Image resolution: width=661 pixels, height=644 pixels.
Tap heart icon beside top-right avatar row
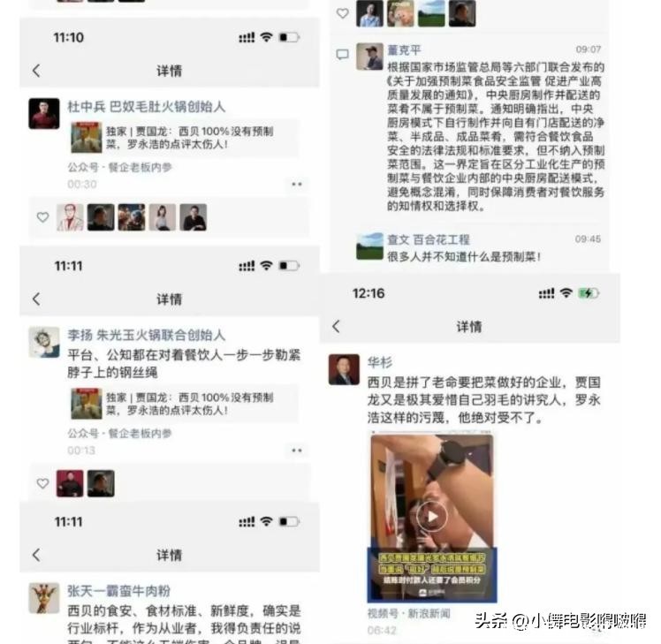(x=342, y=13)
